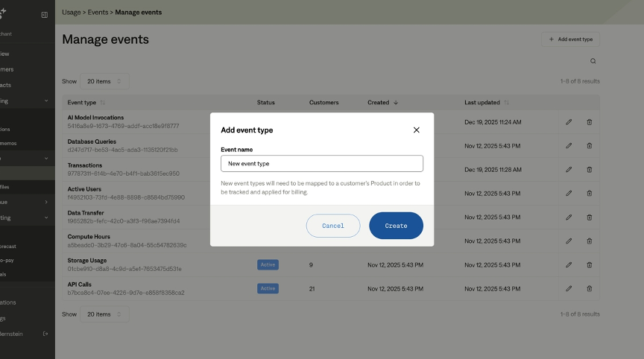This screenshot has width=644, height=359.
Task: Click the Add event type button
Action: (x=570, y=39)
